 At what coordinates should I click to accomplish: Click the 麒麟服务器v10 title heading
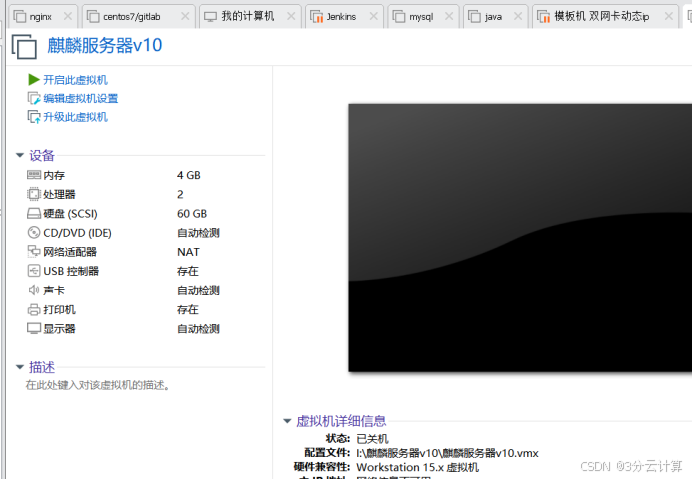tap(105, 45)
